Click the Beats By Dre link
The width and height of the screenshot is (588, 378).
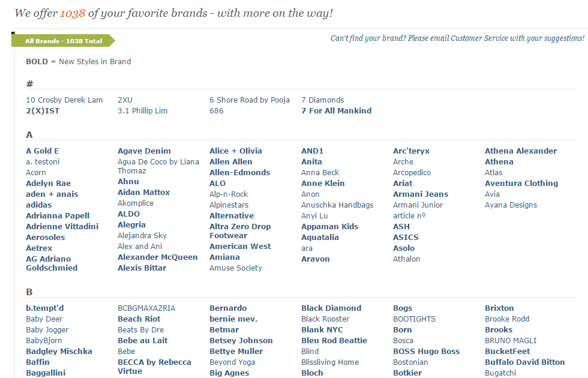[x=140, y=330]
